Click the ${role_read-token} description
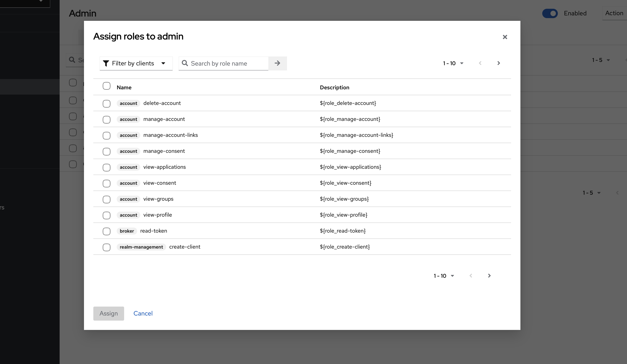 point(343,231)
